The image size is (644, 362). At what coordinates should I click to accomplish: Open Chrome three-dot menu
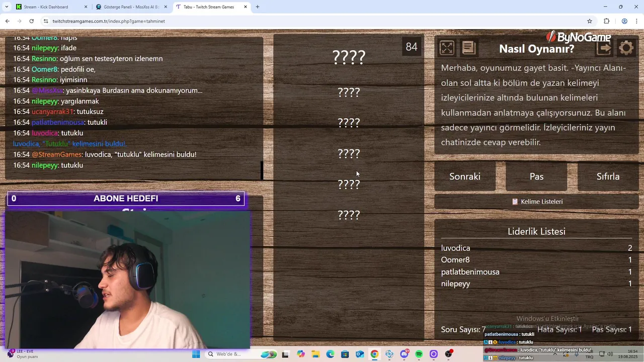click(637, 21)
